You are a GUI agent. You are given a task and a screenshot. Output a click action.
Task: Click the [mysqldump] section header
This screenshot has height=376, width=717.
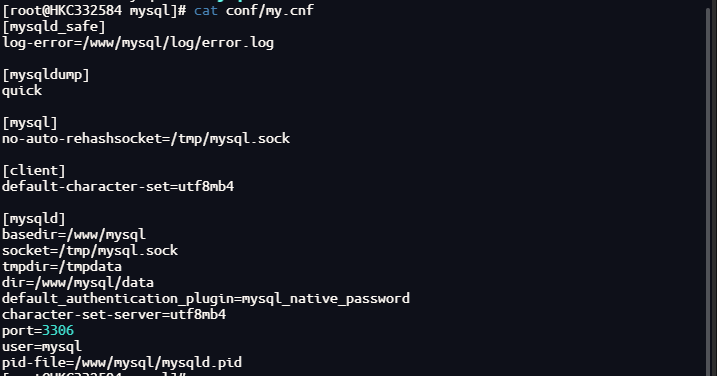[x=46, y=75]
